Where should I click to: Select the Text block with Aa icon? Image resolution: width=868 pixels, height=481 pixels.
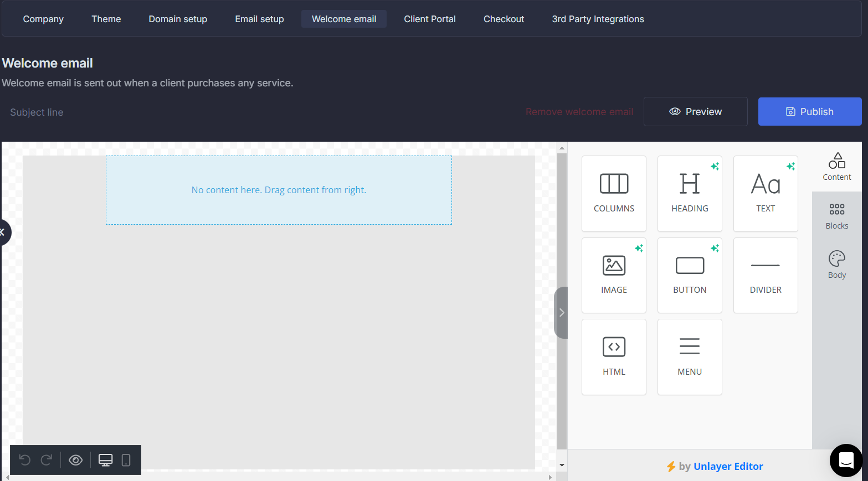pyautogui.click(x=766, y=194)
